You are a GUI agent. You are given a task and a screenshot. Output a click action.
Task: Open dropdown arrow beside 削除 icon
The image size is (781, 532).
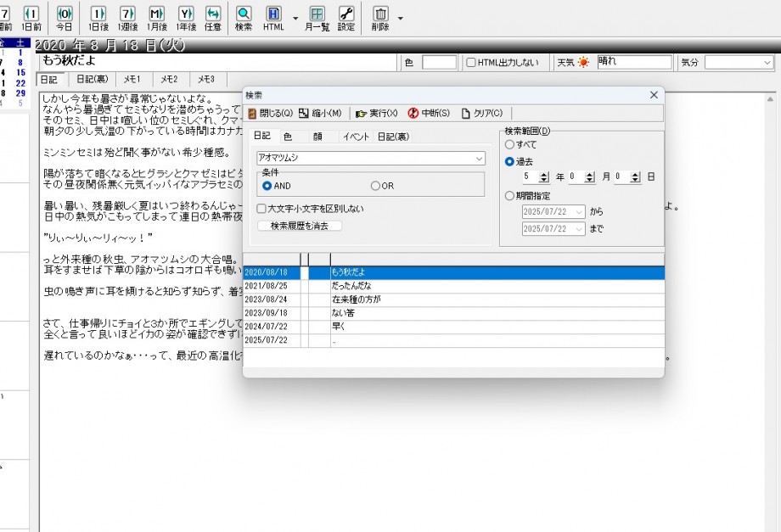click(400, 19)
